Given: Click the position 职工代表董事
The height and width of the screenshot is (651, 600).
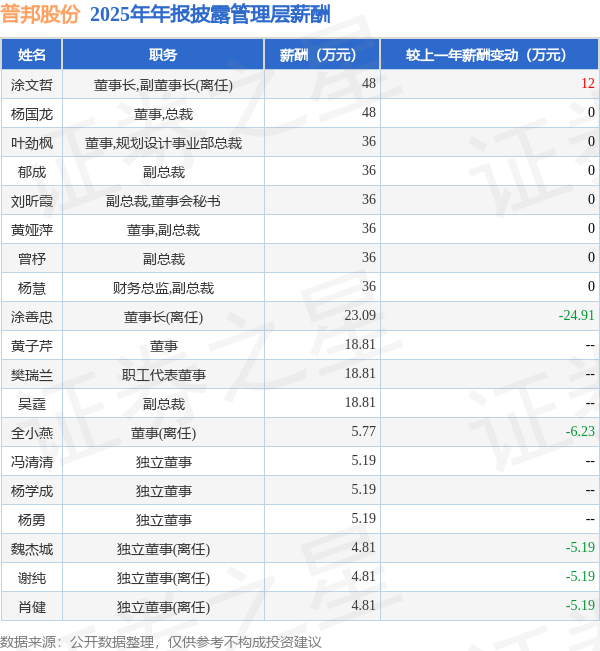Looking at the screenshot, I should click(163, 375).
